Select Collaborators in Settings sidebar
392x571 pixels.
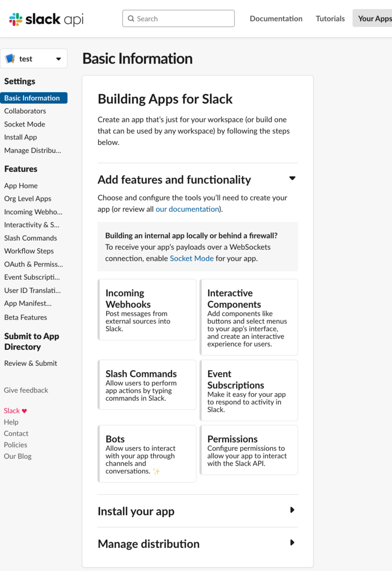point(25,111)
